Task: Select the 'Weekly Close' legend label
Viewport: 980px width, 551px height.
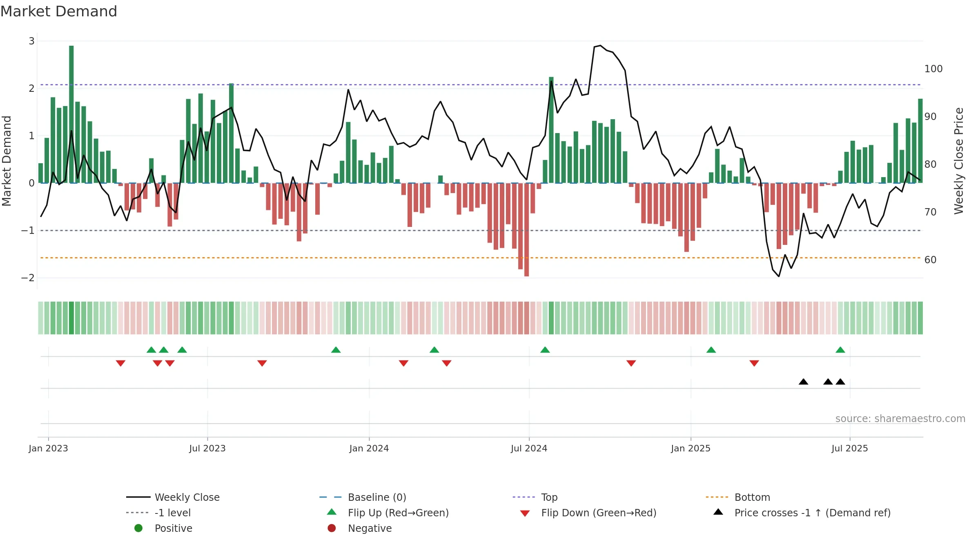Action: click(187, 497)
